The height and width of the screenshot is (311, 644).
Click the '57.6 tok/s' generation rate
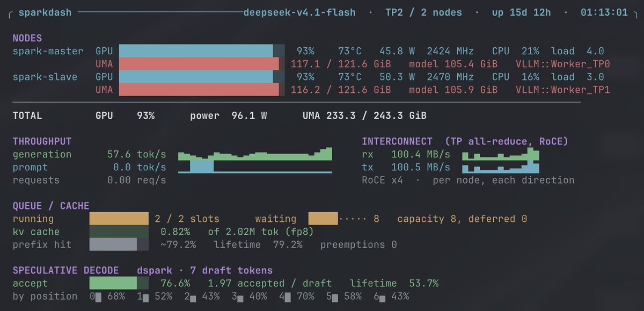coord(137,154)
